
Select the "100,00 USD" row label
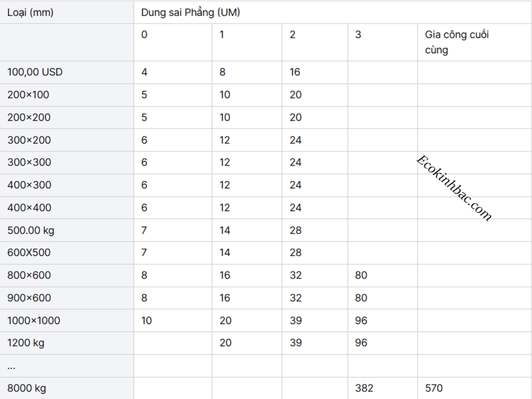tap(35, 72)
